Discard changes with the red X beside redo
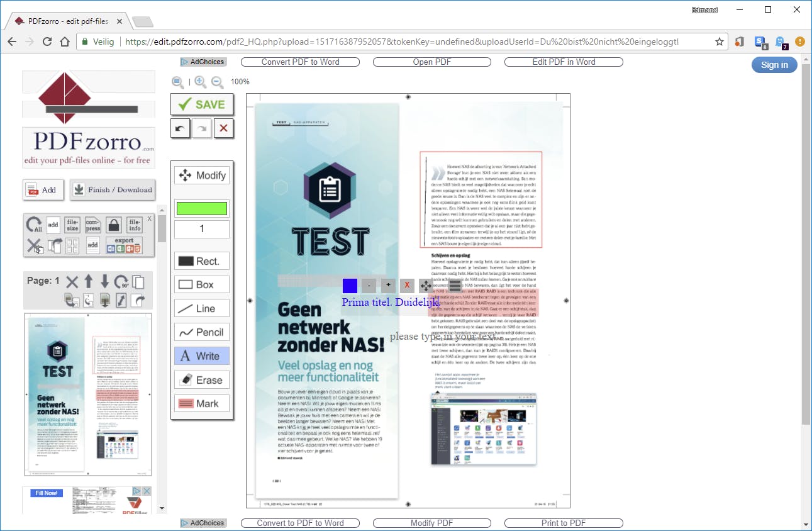 223,128
